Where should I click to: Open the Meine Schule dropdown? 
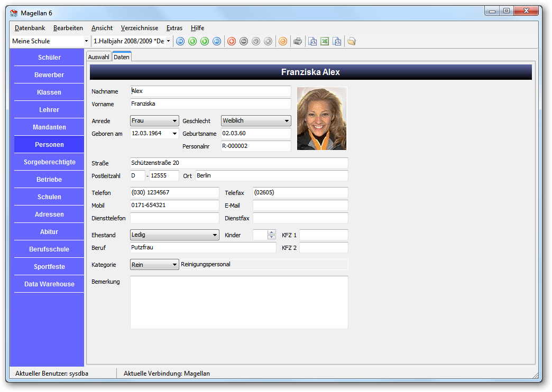(86, 41)
